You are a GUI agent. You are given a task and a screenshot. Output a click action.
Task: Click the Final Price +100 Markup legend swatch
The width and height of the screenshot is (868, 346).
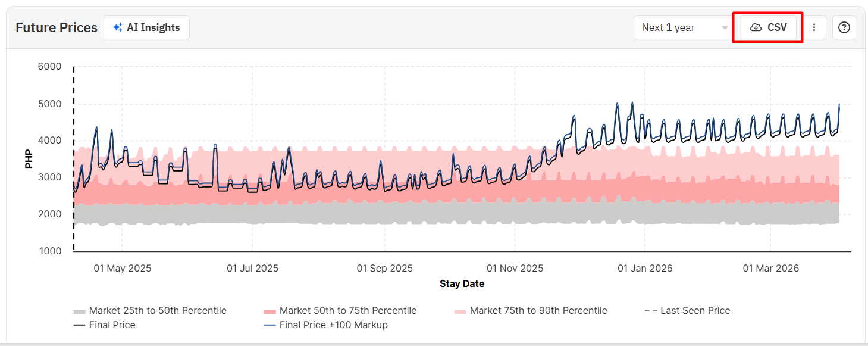tap(270, 325)
